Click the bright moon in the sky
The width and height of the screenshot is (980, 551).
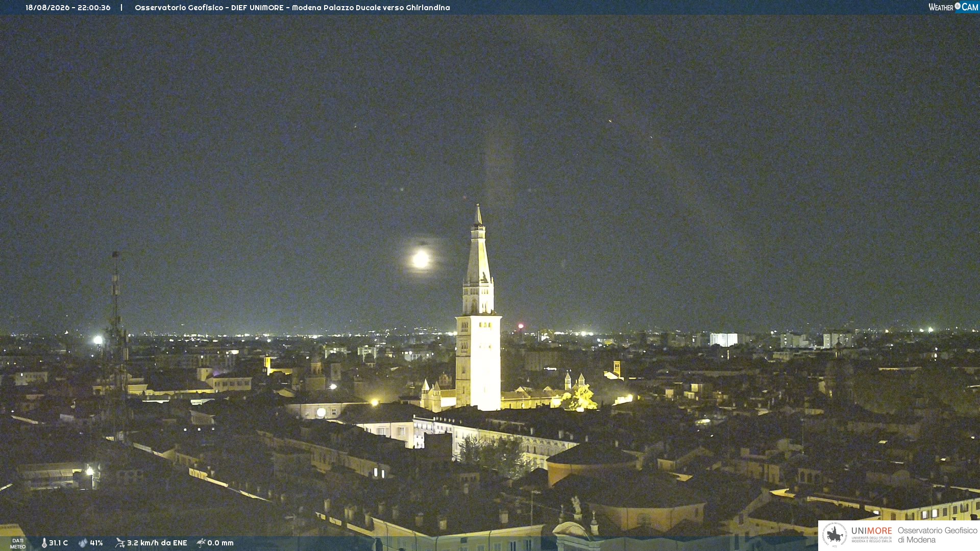421,259
